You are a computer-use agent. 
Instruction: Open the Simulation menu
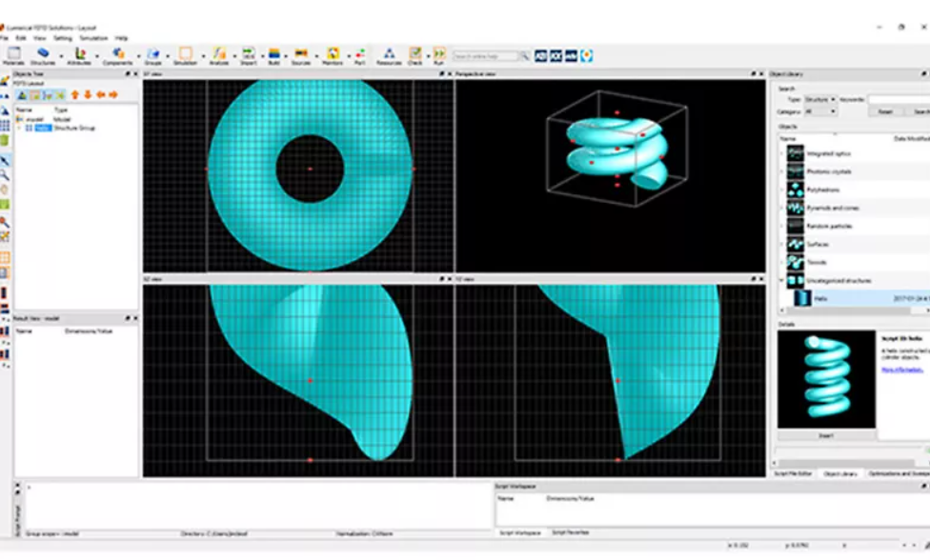pyautogui.click(x=93, y=38)
